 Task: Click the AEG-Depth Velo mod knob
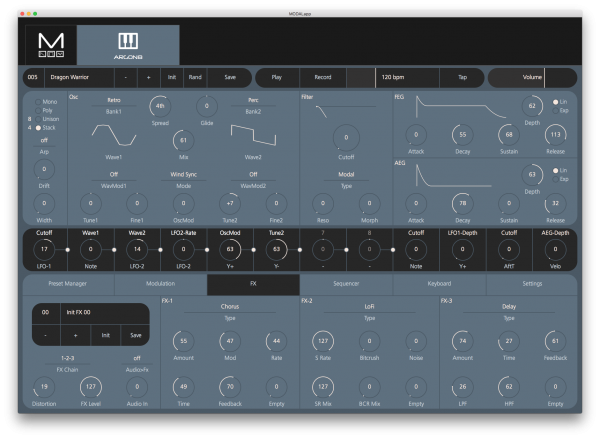555,249
